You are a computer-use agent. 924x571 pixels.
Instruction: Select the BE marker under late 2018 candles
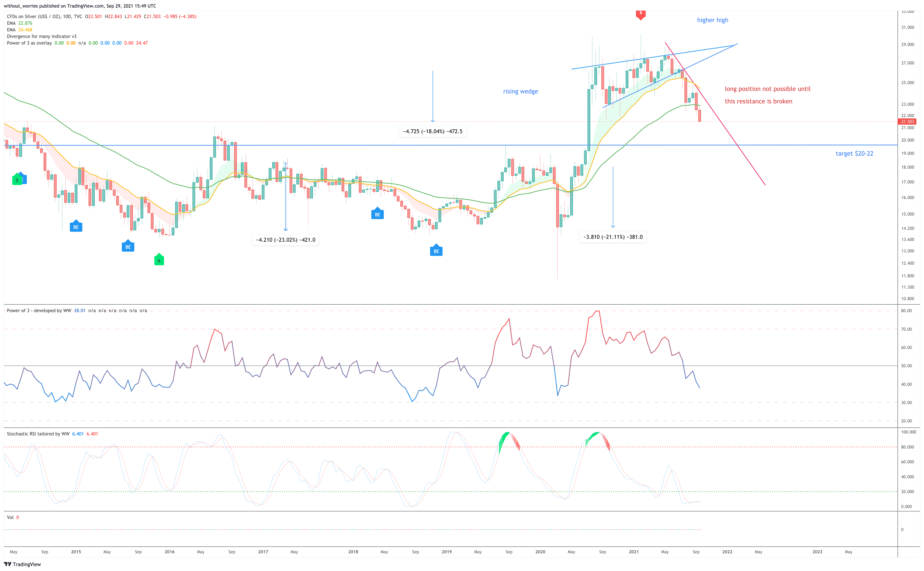pyautogui.click(x=436, y=250)
